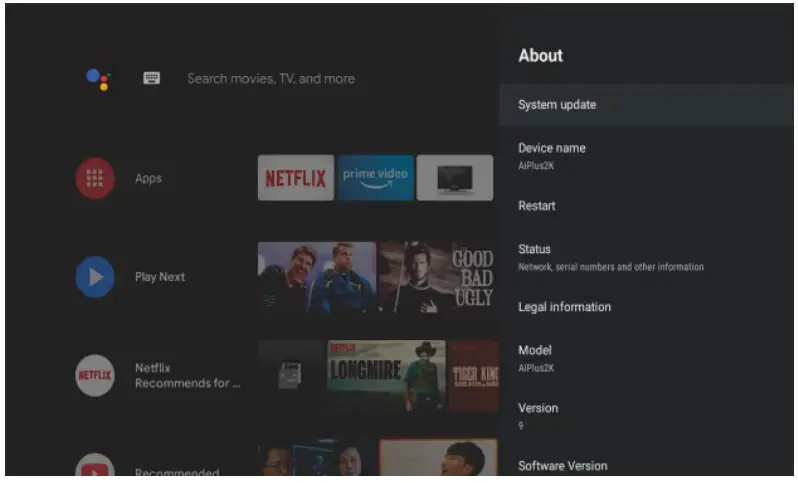Screen dimensions: 798x483
Task: Select the Software Version entry
Action: pyautogui.click(x=646, y=465)
